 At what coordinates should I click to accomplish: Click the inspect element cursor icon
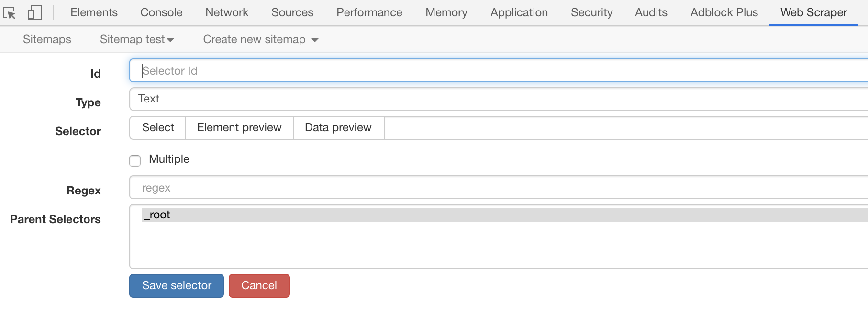(10, 13)
